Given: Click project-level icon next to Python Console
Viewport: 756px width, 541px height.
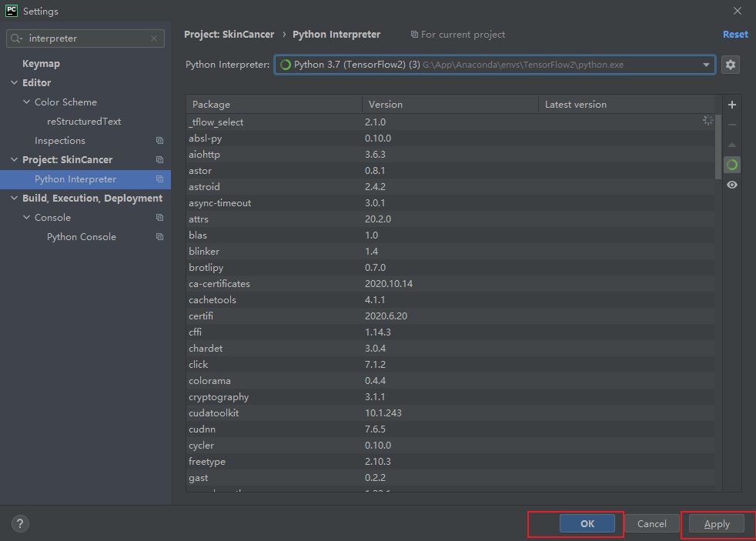Looking at the screenshot, I should [x=159, y=237].
